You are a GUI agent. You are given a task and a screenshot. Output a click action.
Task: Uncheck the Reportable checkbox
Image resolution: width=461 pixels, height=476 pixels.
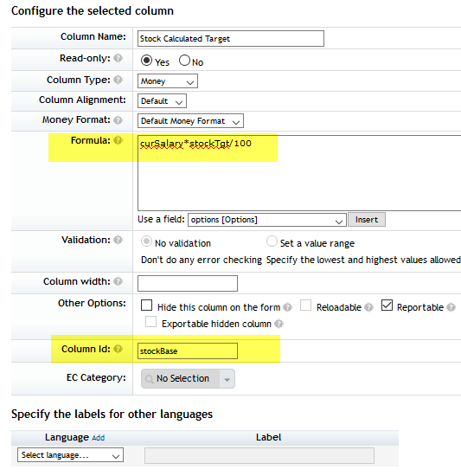387,306
